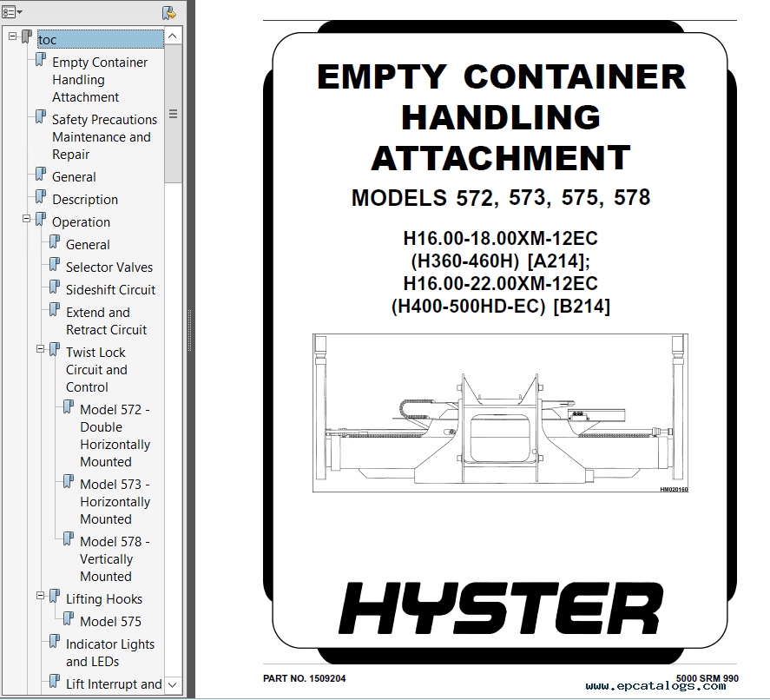Select the Operation bookmark
Screen dimensions: 770x700
pos(81,222)
